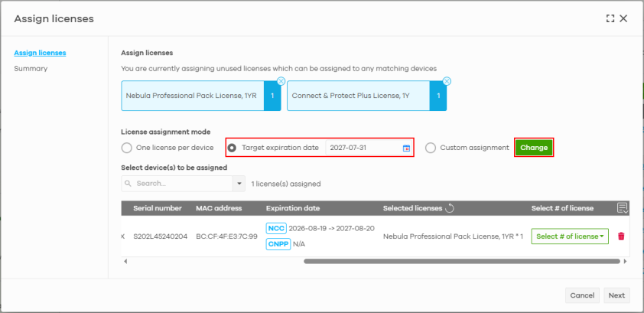
Task: Open the table column settings icon
Action: point(623,208)
